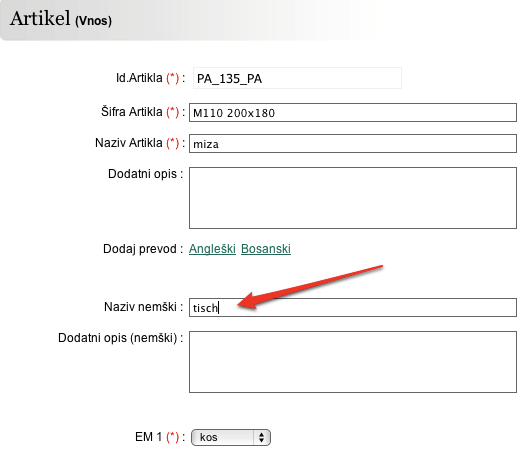This screenshot has width=520, height=455.
Task: Click the Naziv nemški label
Action: tap(140, 307)
